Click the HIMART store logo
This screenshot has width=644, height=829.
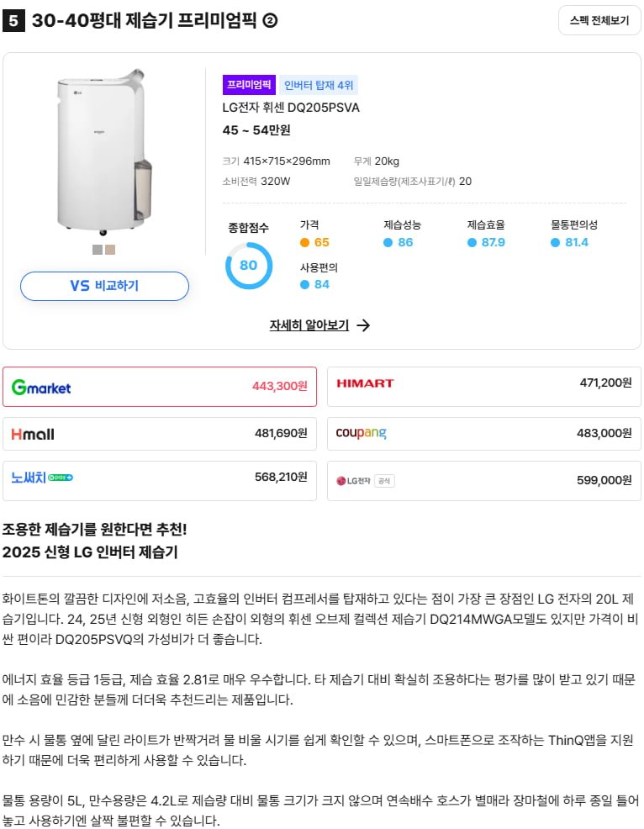pyautogui.click(x=365, y=383)
